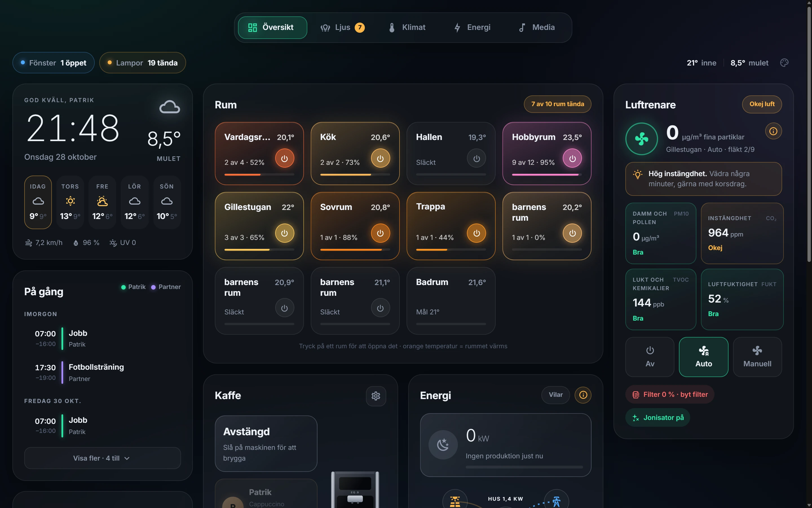Click the Gillestugan brightness bar
The width and height of the screenshot is (812, 508).
(259, 250)
